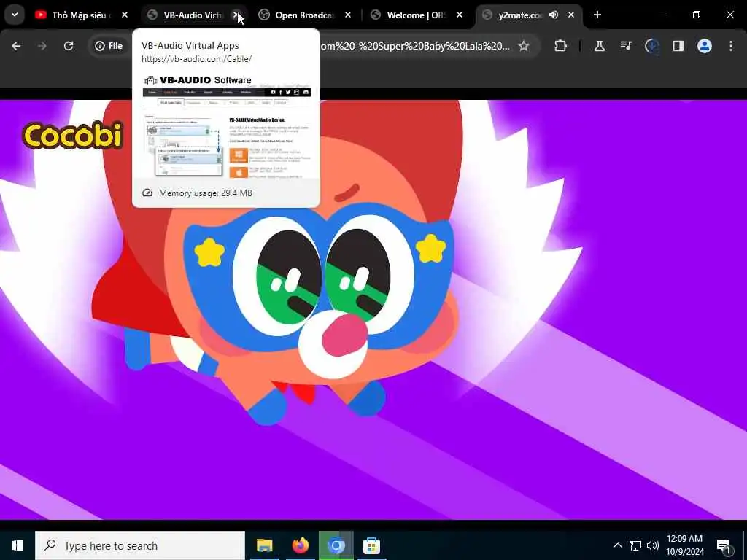Open Chrome Labs flask icon
This screenshot has width=747, height=560.
point(600,46)
